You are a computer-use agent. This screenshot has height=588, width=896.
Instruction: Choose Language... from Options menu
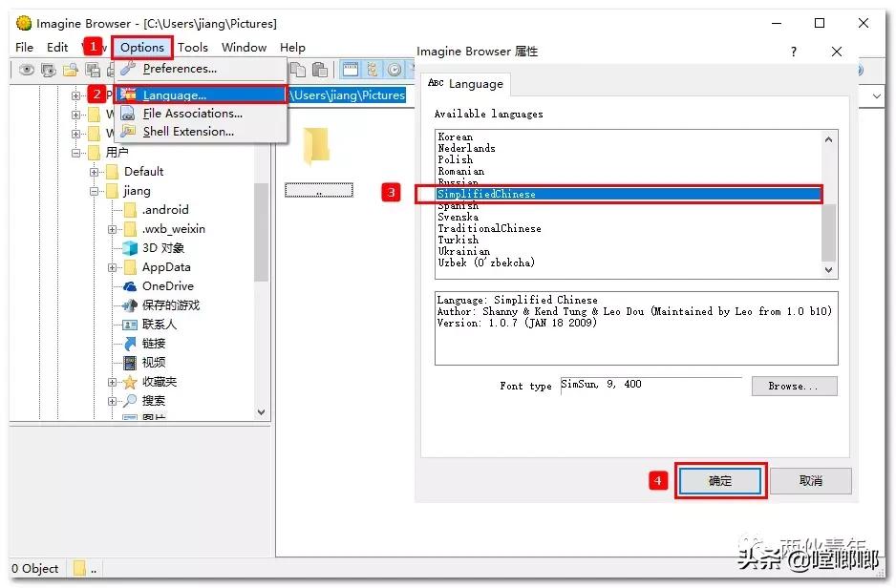coord(200,94)
